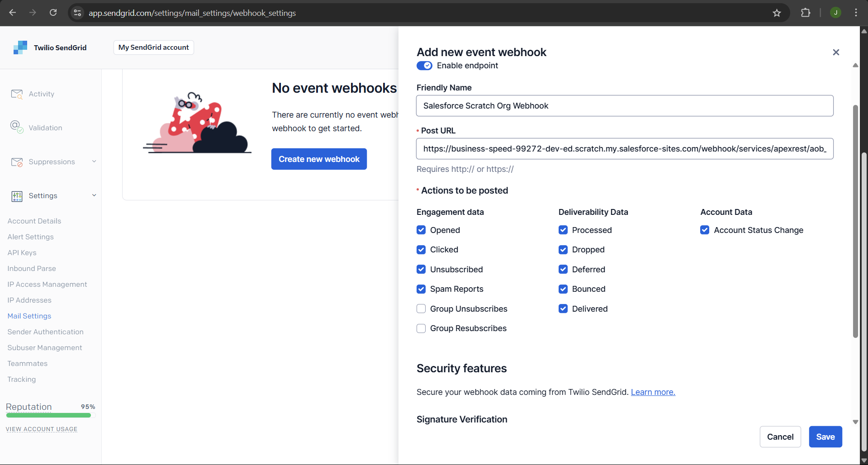
Task: Open Tracking settings in sidebar
Action: (22, 379)
